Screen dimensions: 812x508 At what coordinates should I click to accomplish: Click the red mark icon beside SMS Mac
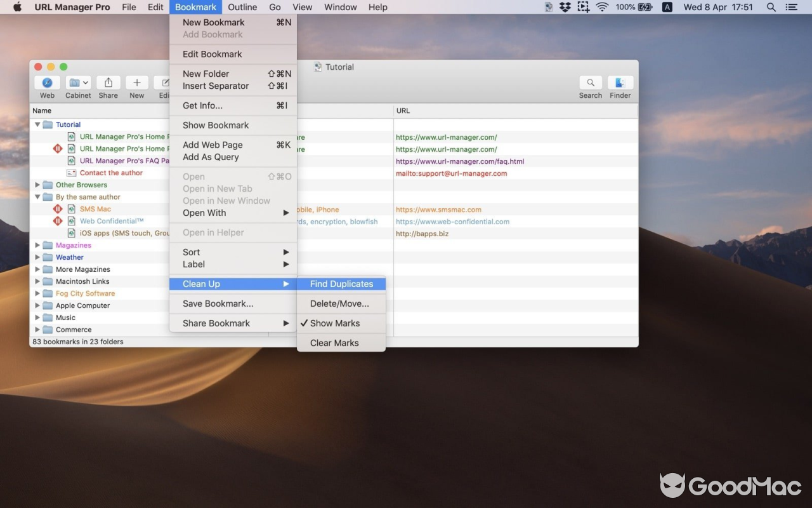pyautogui.click(x=58, y=209)
